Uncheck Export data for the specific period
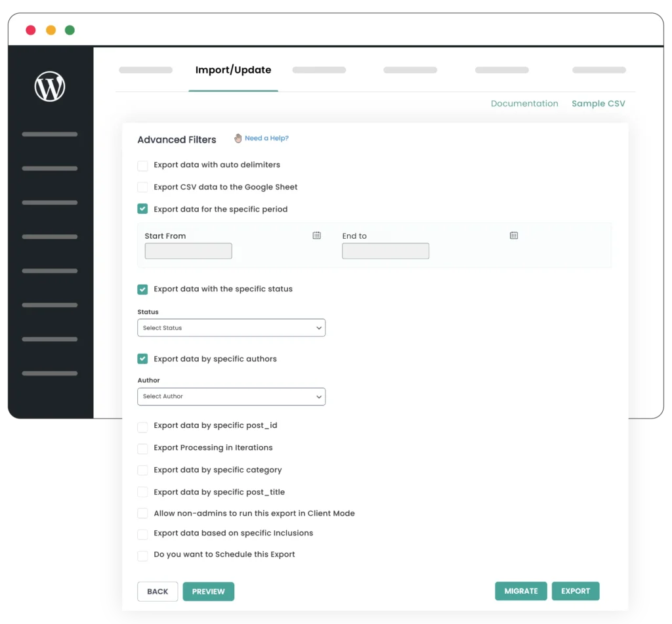 click(142, 209)
